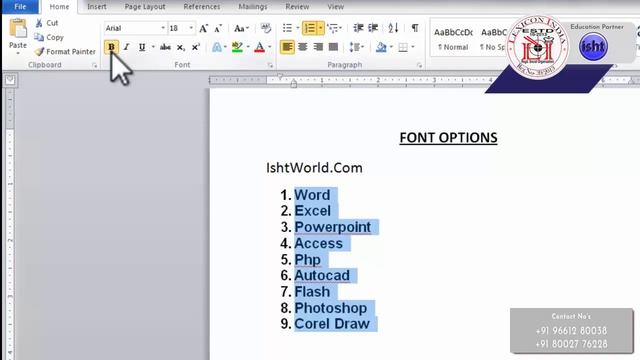
Task: Clear formatting with the eraser icon
Action: [x=266, y=28]
